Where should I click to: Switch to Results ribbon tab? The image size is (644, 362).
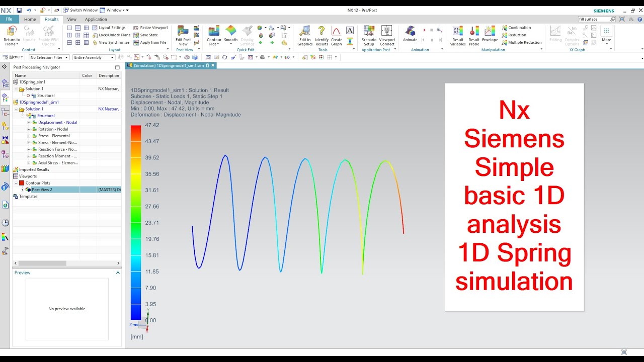tap(51, 19)
